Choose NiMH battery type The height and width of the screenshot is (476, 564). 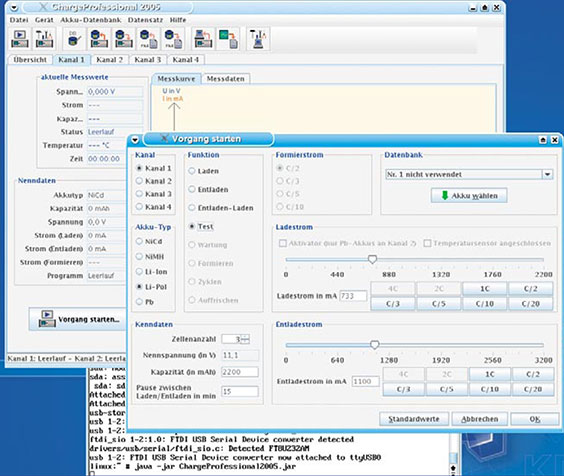click(139, 256)
